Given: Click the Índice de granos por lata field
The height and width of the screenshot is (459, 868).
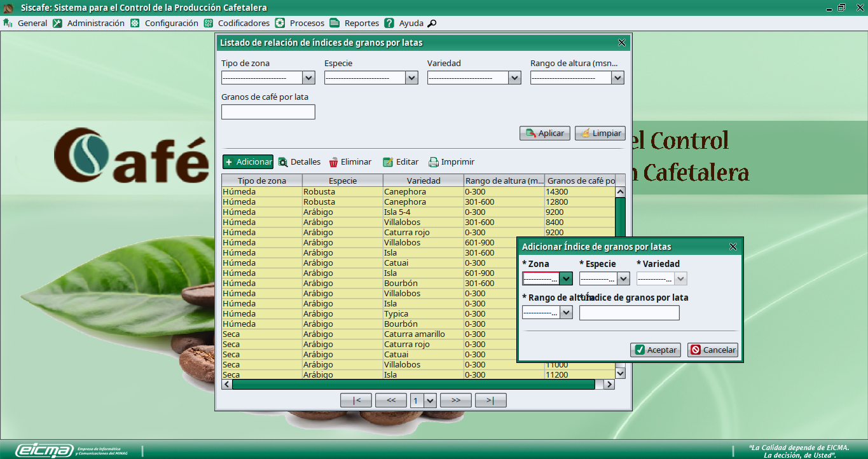Looking at the screenshot, I should pyautogui.click(x=629, y=313).
